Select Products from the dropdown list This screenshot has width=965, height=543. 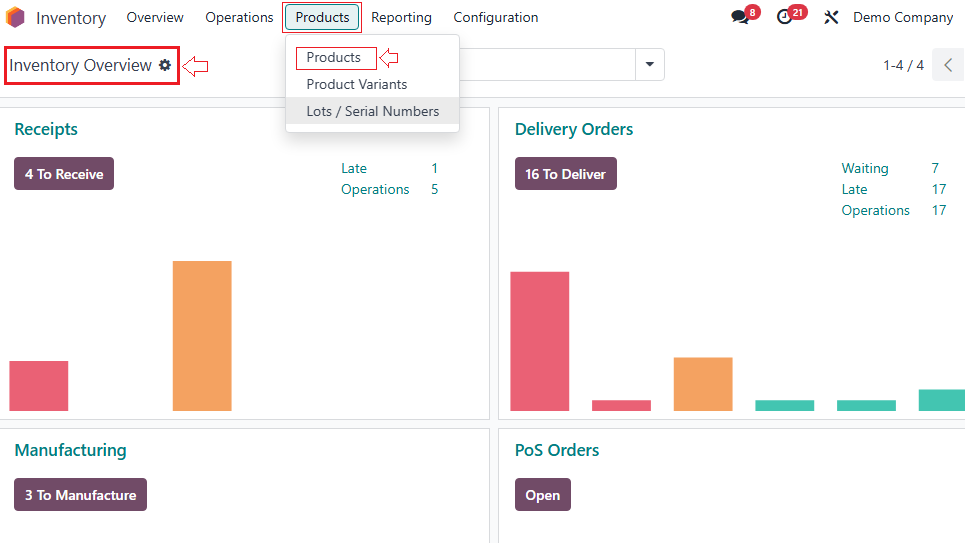click(334, 58)
